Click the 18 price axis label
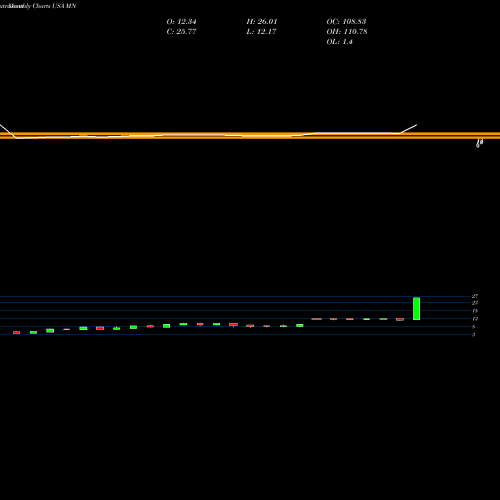This screenshot has height=500, width=500. pyautogui.click(x=475, y=311)
